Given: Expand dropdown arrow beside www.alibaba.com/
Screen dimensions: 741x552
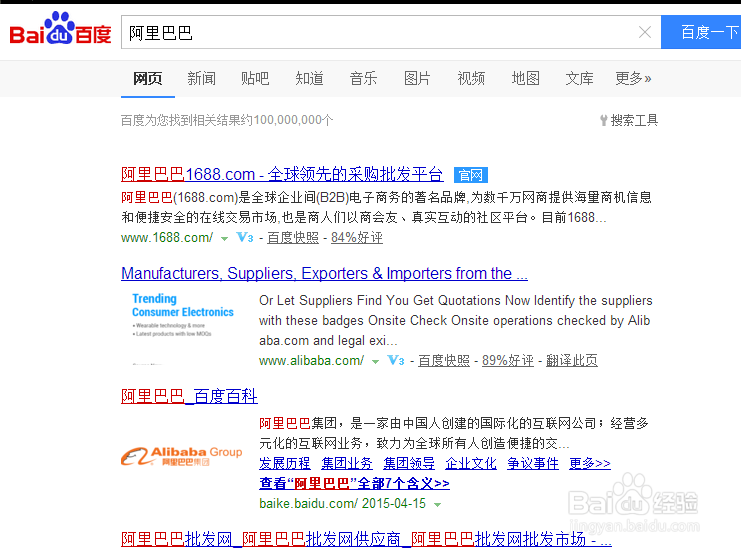Looking at the screenshot, I should click(376, 362).
